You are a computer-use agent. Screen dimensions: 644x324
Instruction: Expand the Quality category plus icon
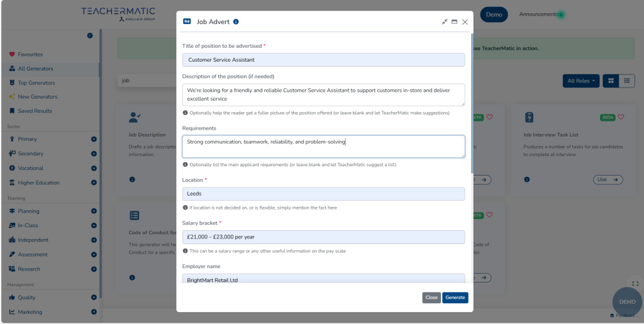coord(94,298)
